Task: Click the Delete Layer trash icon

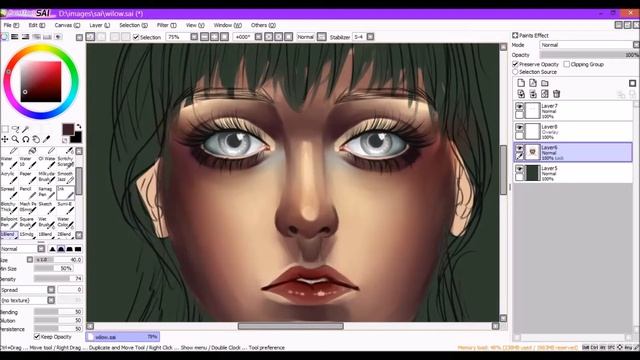Action: (556, 94)
